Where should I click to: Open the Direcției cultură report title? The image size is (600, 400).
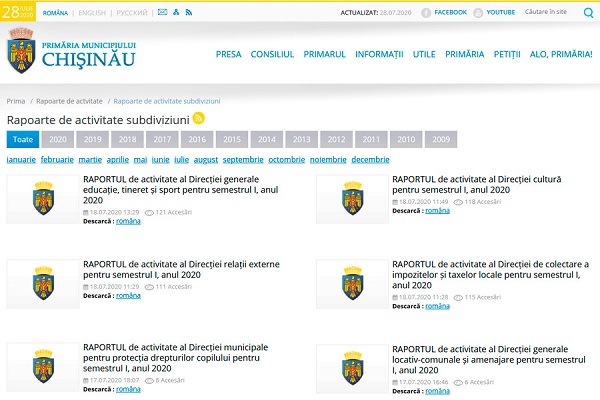coord(477,184)
